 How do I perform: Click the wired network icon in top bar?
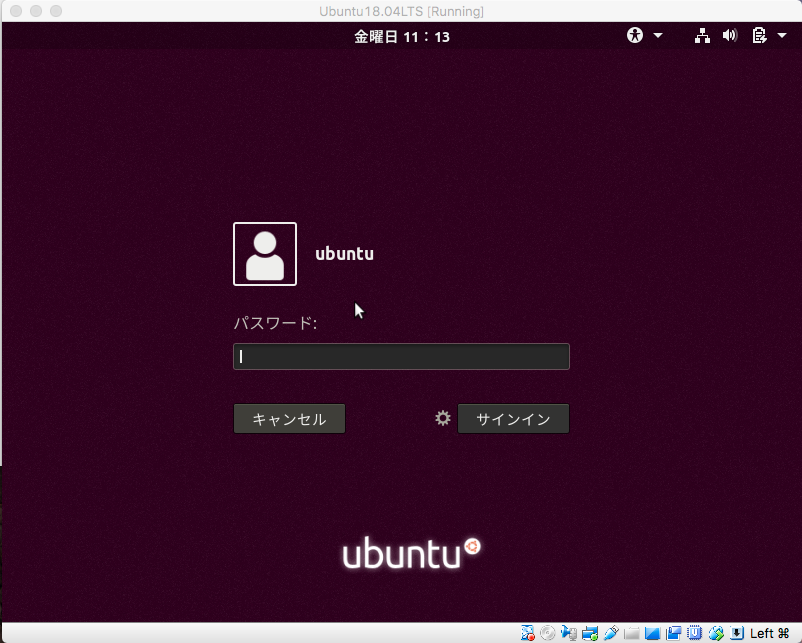pos(702,36)
